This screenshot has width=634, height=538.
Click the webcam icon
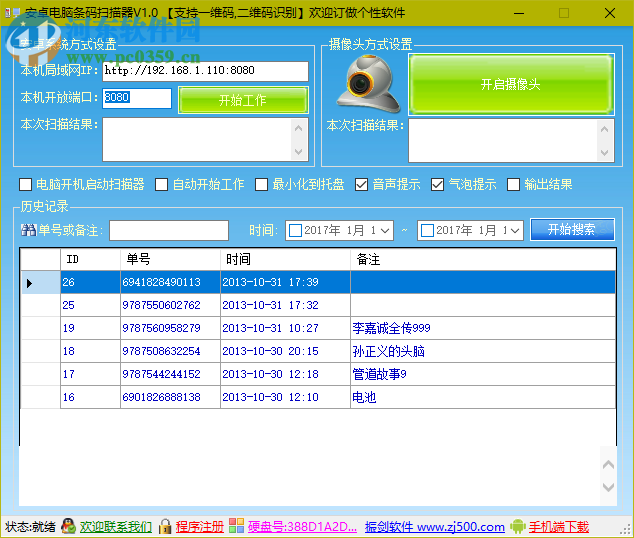(x=368, y=84)
